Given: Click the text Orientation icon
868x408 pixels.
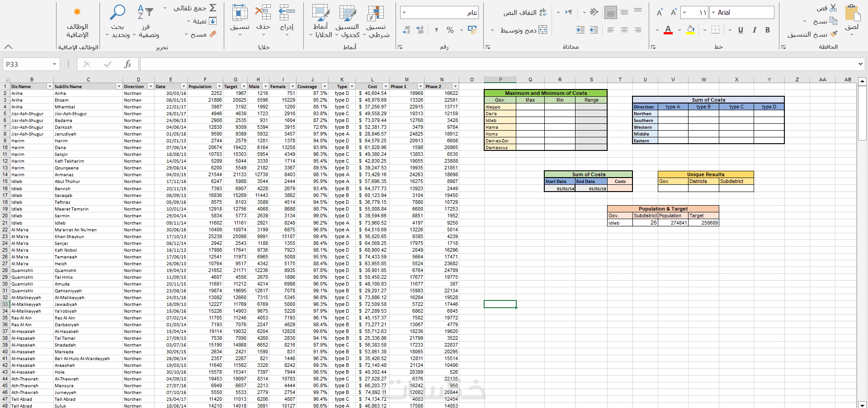Looking at the screenshot, I should (x=594, y=12).
